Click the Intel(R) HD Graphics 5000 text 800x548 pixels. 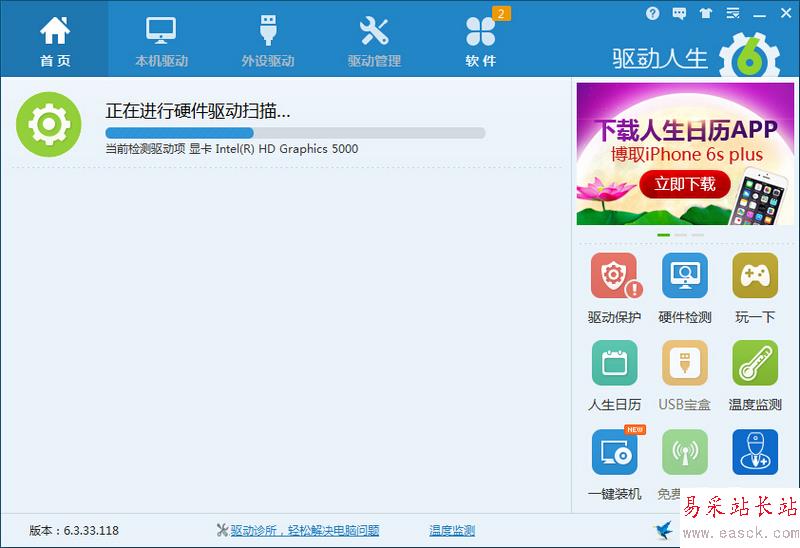[287, 149]
